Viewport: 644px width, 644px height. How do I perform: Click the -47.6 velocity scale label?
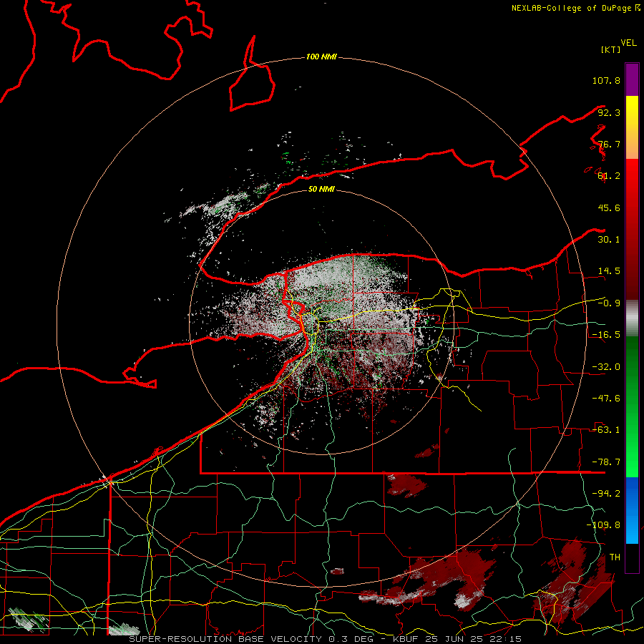pos(606,399)
